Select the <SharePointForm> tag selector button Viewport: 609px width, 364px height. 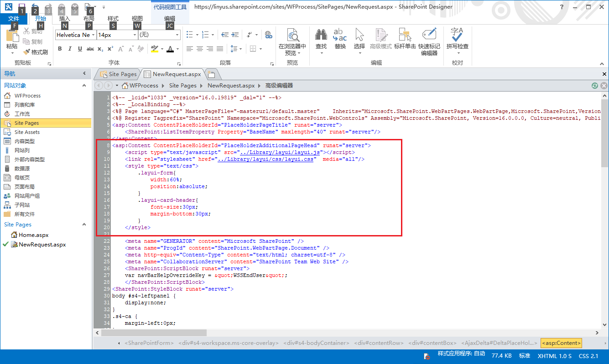(149, 343)
